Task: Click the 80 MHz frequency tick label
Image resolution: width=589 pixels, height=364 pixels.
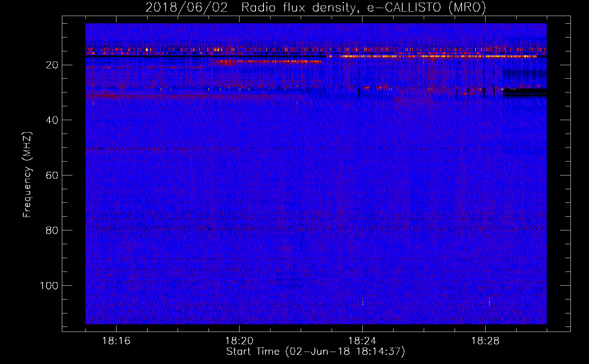Action: point(52,230)
